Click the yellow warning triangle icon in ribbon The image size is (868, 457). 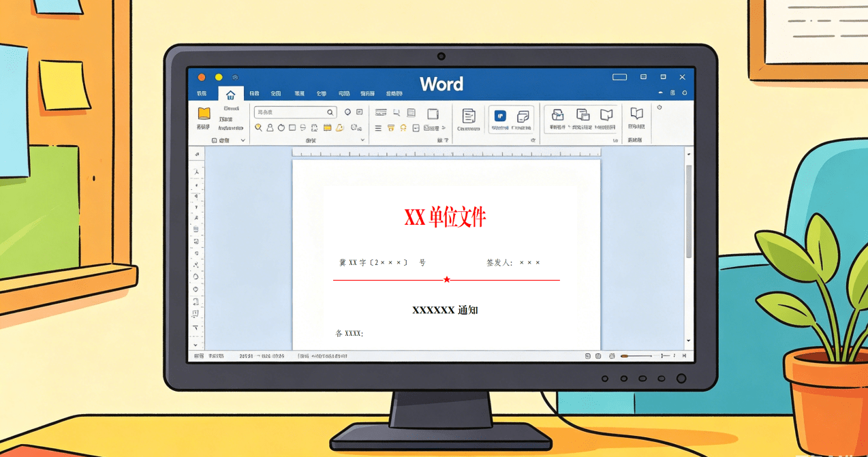coord(339,127)
